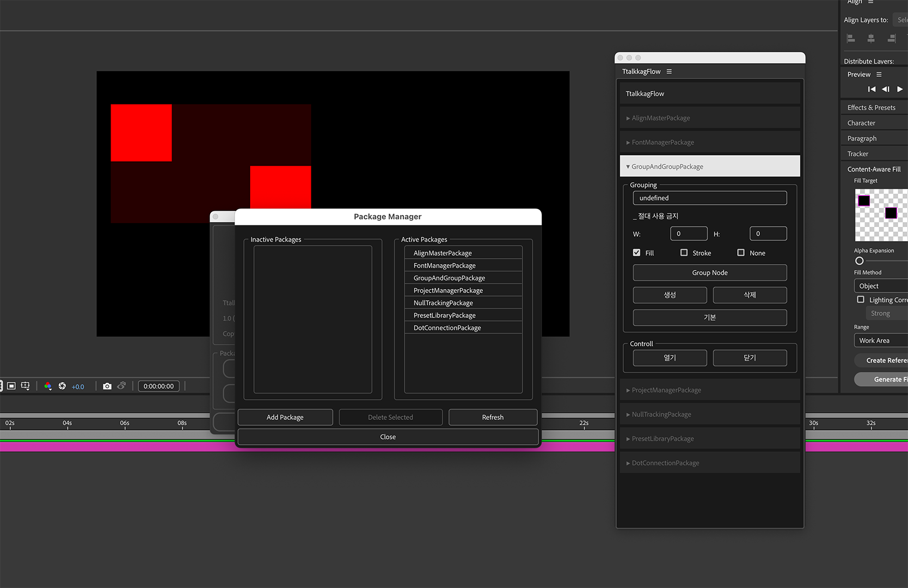The width and height of the screenshot is (908, 588).
Task: Check the None checkbox
Action: tap(741, 253)
